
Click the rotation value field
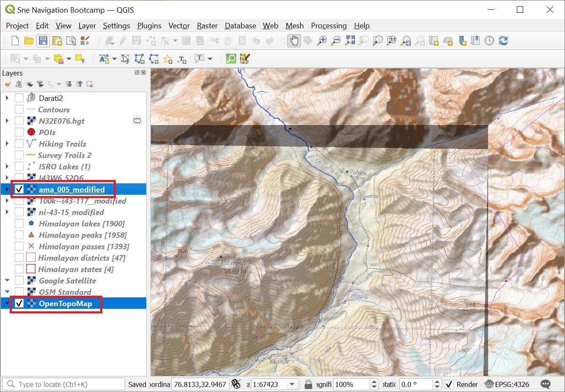pyautogui.click(x=416, y=384)
